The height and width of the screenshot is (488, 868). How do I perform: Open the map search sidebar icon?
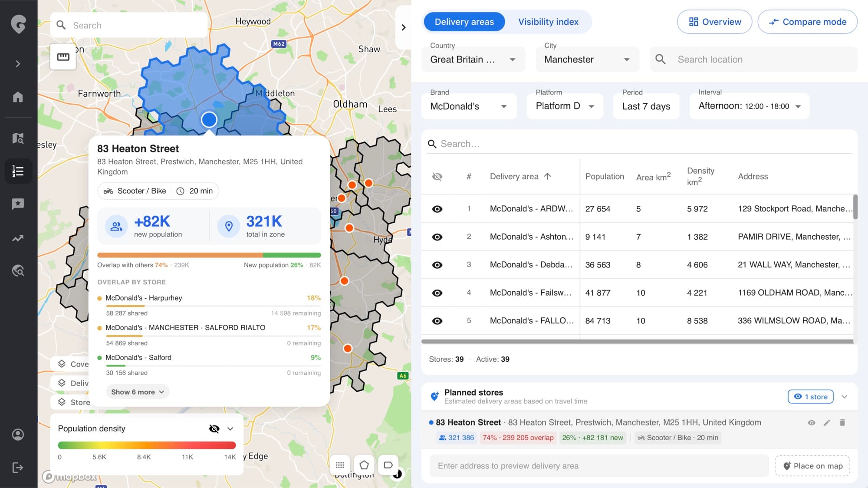tap(18, 138)
